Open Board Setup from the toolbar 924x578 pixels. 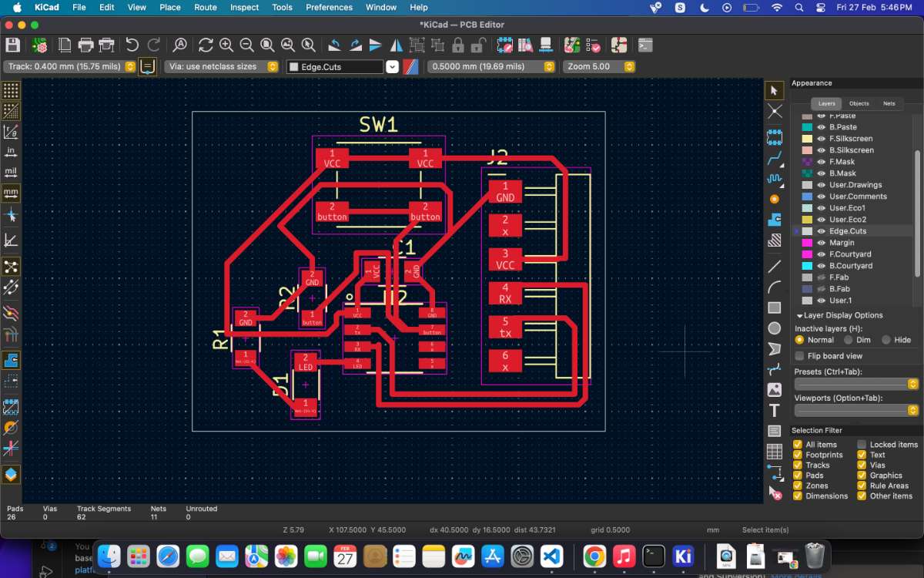click(x=39, y=45)
